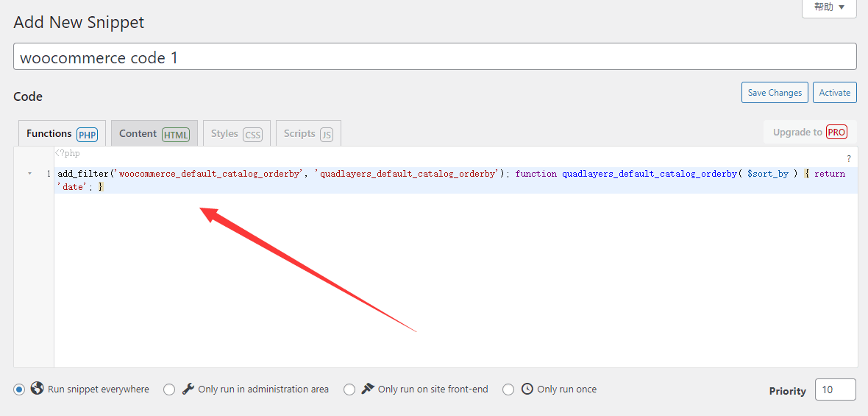Collapse code fold arrow at line 1
The width and height of the screenshot is (868, 416).
(29, 174)
